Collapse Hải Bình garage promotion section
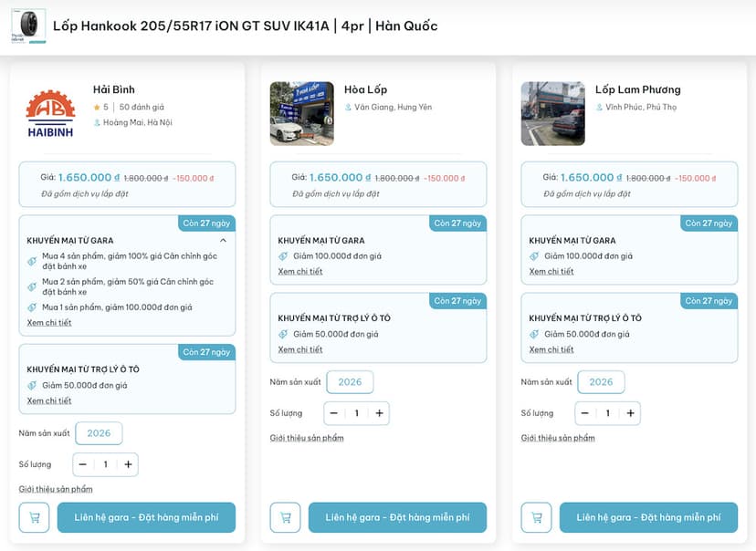 (x=223, y=240)
